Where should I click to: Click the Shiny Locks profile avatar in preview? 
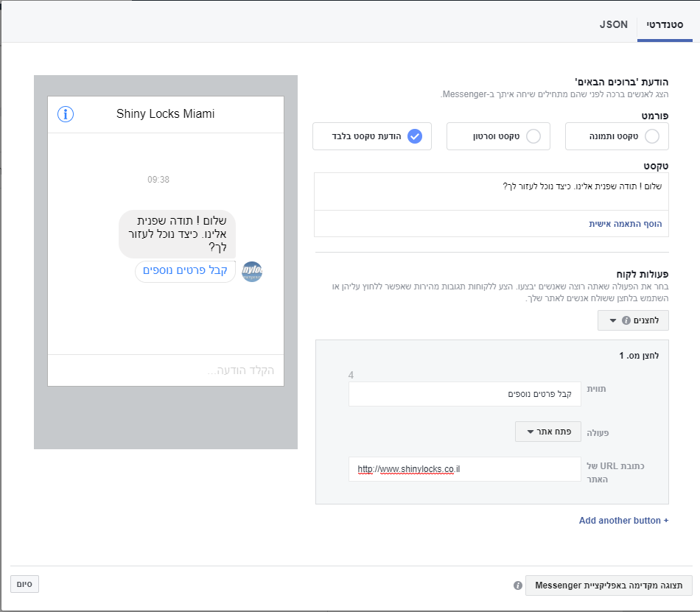(252, 271)
